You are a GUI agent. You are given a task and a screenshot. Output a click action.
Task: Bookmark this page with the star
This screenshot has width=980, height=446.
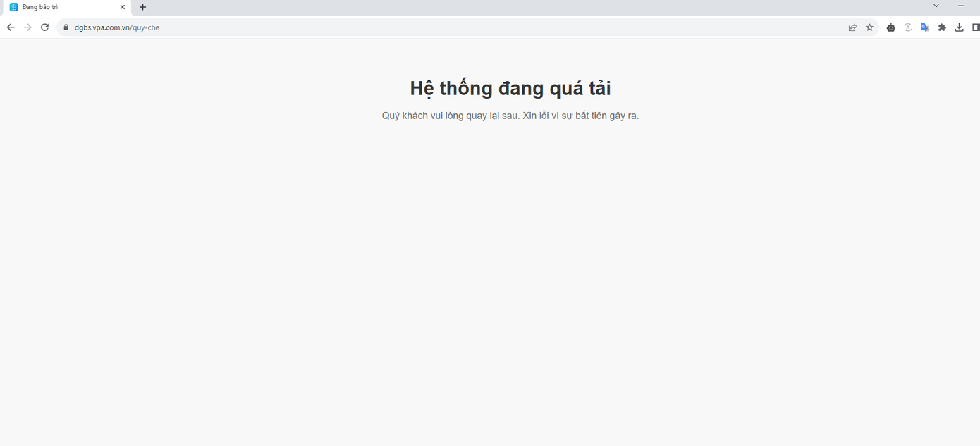869,27
